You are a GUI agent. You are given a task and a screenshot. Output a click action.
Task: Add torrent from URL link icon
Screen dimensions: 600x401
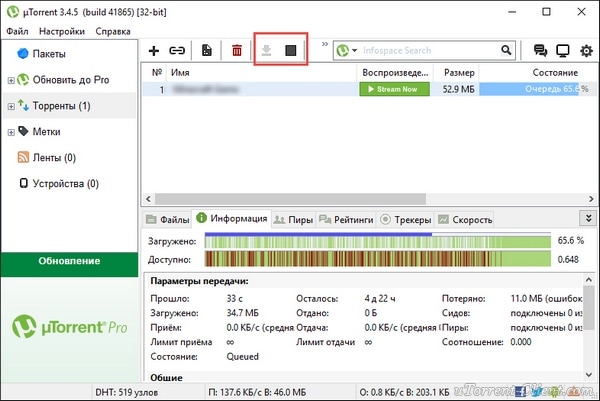(177, 51)
